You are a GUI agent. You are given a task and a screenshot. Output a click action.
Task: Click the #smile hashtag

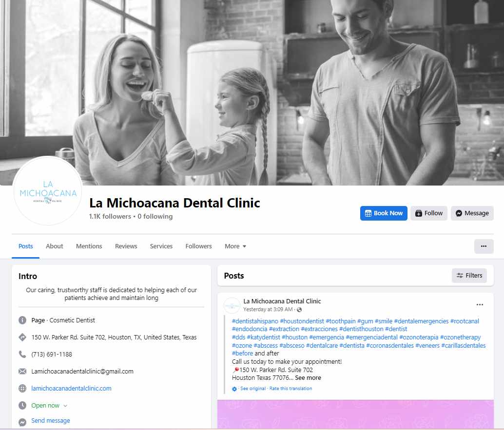[384, 321]
